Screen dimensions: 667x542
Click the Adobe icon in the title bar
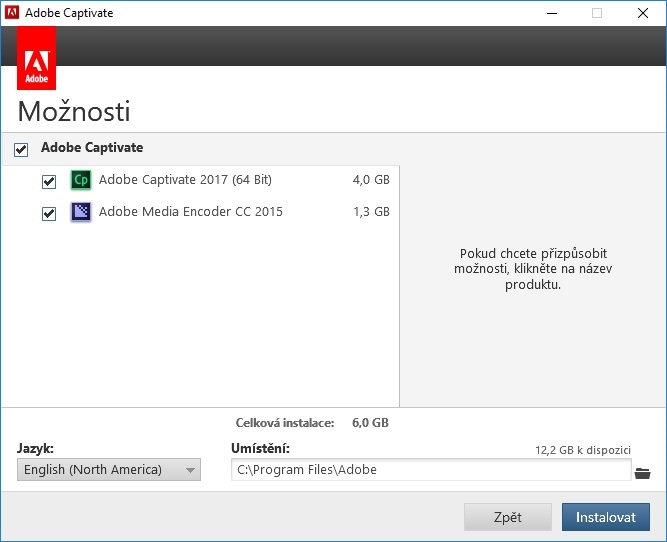(13, 13)
